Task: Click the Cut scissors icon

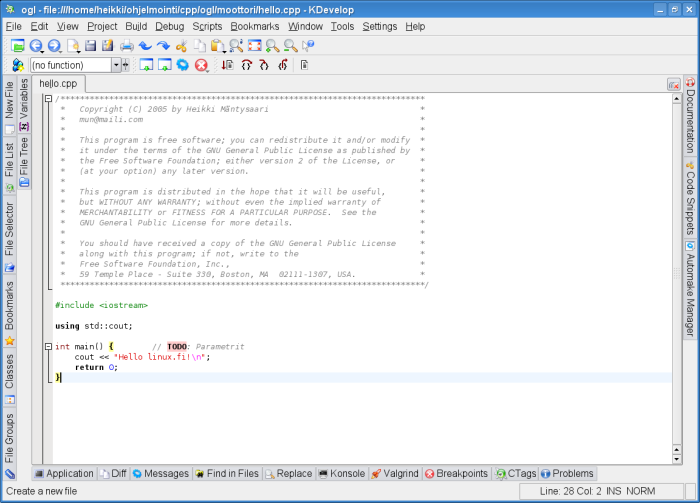Action: coord(181,46)
